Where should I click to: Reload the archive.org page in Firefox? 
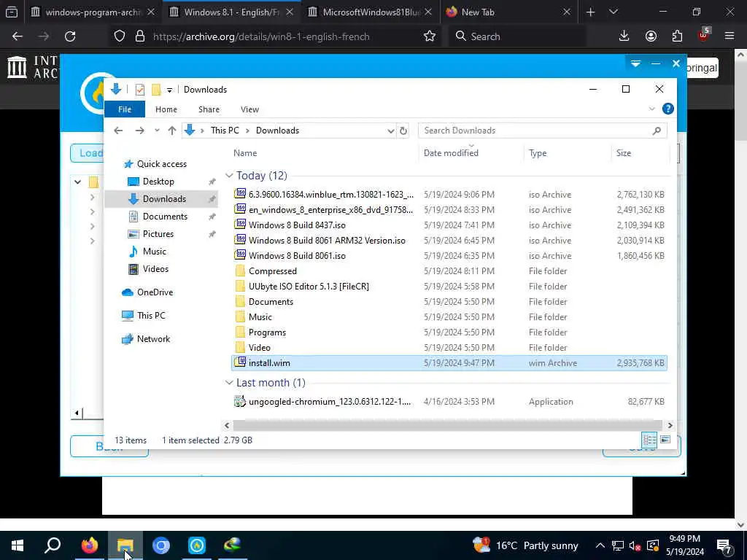pyautogui.click(x=70, y=36)
